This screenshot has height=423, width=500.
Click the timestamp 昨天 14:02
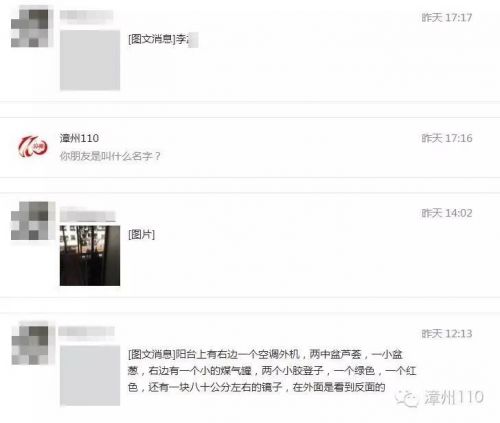pyautogui.click(x=447, y=213)
